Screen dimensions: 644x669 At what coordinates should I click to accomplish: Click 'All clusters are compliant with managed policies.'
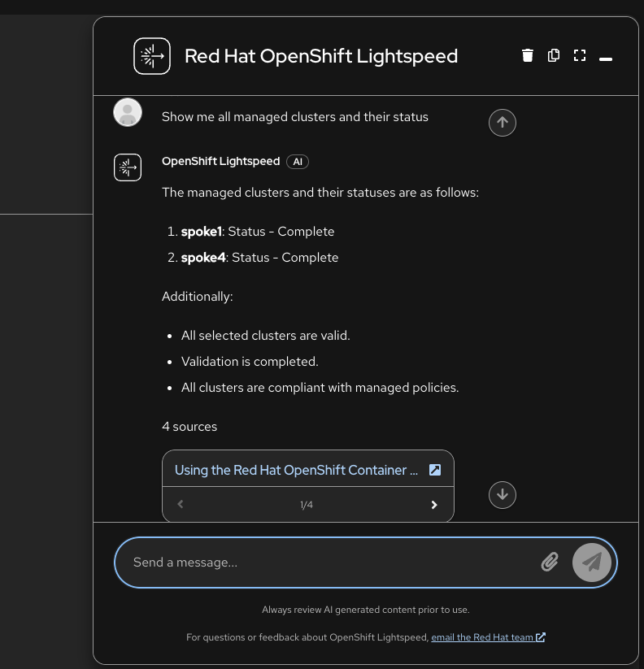(320, 388)
